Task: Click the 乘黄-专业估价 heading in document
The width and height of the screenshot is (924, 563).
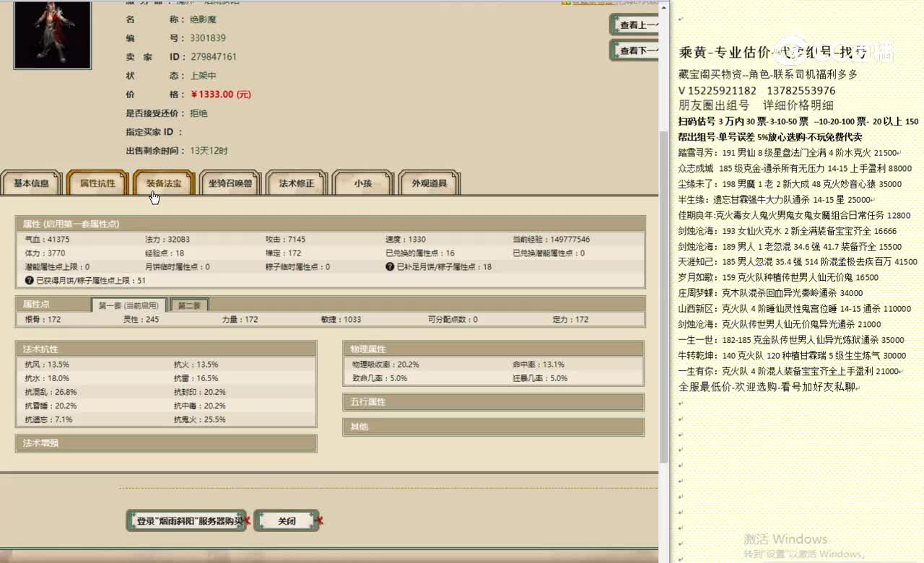Action: (x=723, y=52)
